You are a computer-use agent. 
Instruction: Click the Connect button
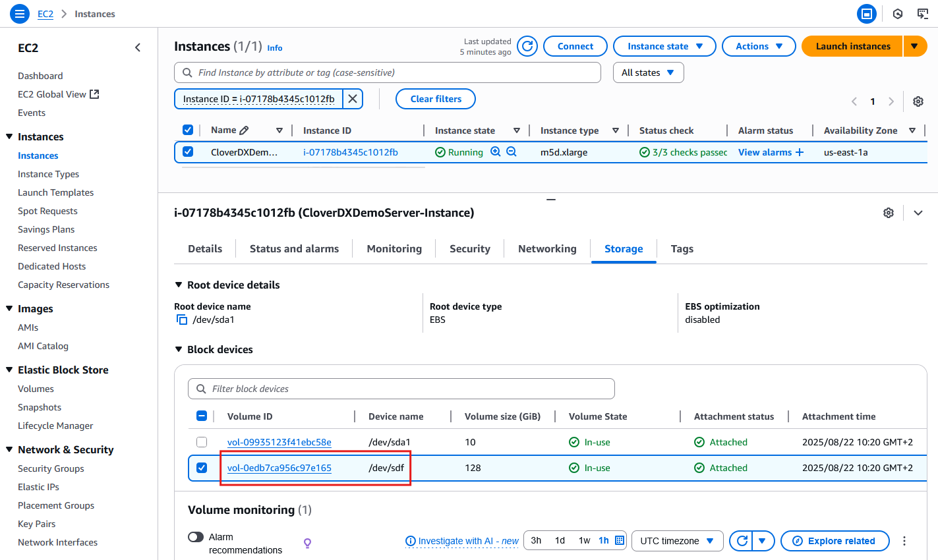575,46
